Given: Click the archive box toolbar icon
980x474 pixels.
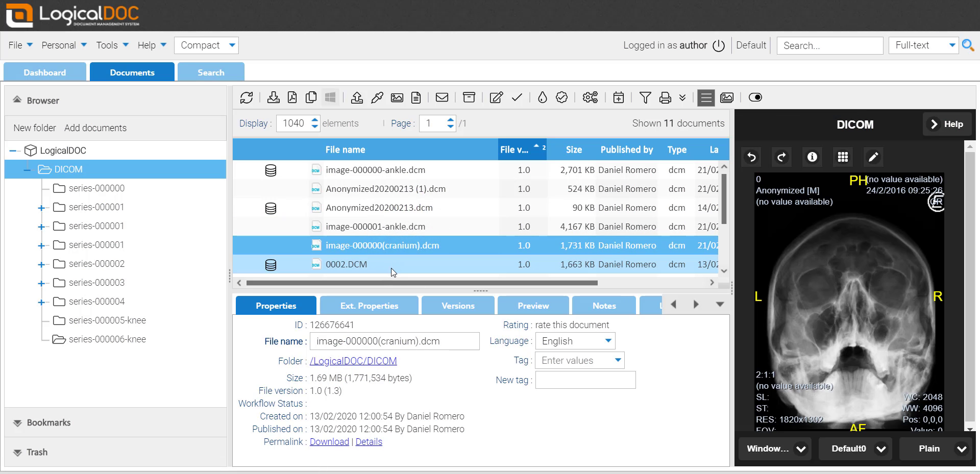Looking at the screenshot, I should [469, 97].
